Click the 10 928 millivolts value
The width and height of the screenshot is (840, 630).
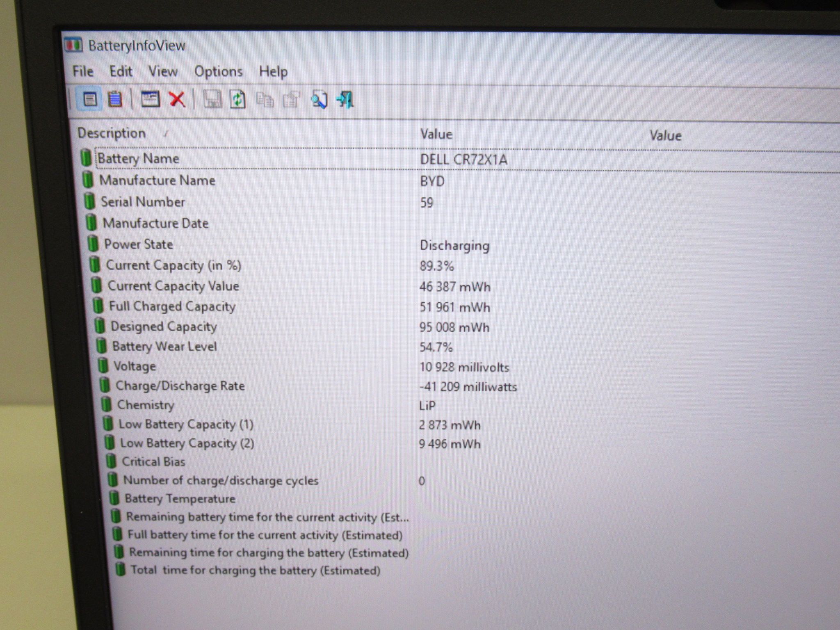[464, 367]
